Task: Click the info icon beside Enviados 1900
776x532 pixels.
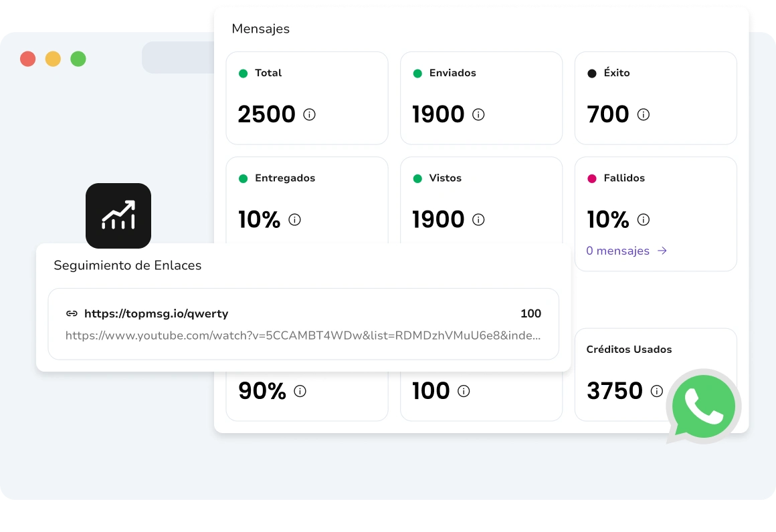Action: click(478, 115)
